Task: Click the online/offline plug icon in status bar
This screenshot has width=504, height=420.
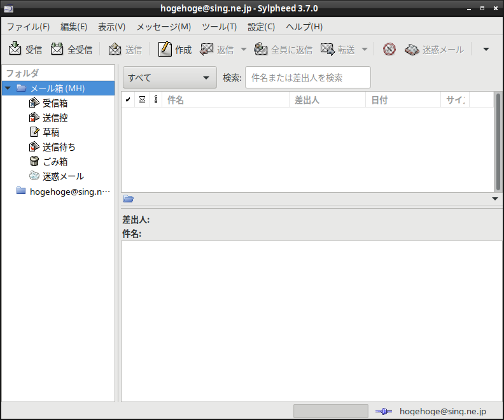Action: (384, 411)
